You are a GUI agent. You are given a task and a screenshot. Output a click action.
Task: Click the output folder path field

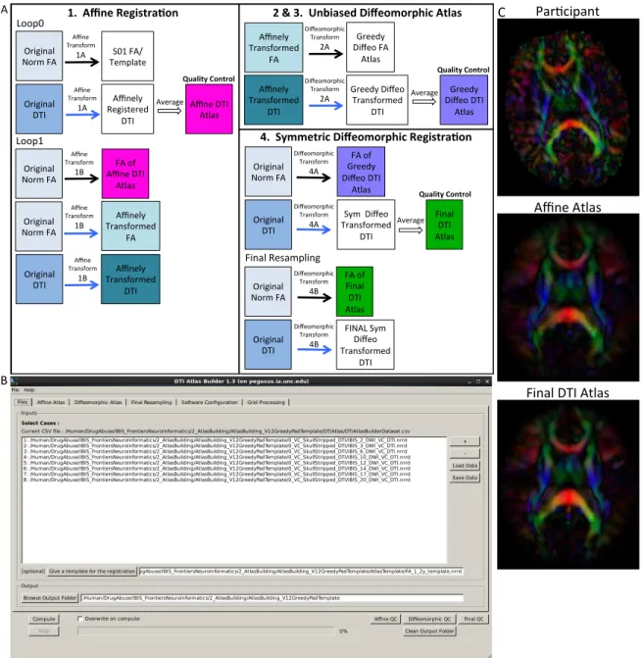pos(272,598)
